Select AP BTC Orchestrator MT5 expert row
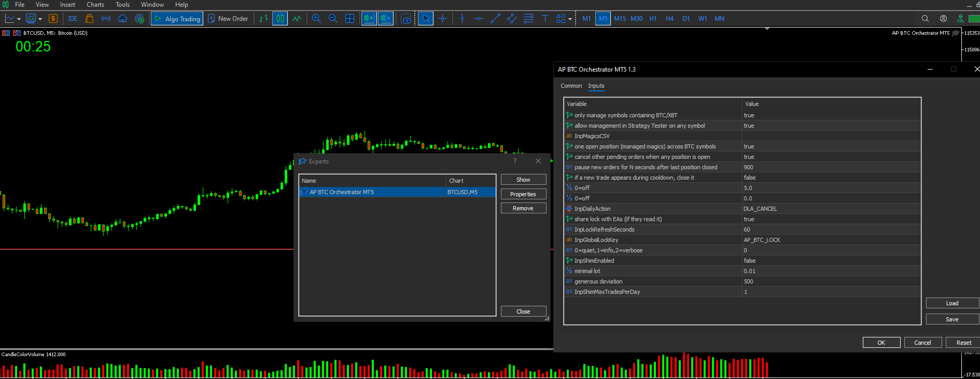The width and height of the screenshot is (980, 379). 397,192
